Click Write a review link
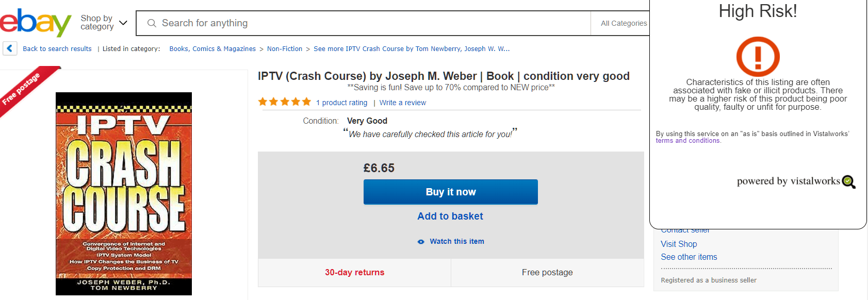Screen dimensions: 868x300 coord(403,103)
